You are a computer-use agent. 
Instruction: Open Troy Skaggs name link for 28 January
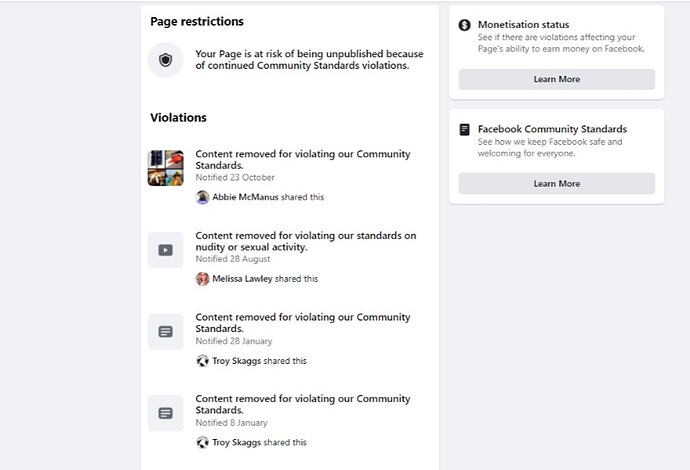pyautogui.click(x=237, y=361)
